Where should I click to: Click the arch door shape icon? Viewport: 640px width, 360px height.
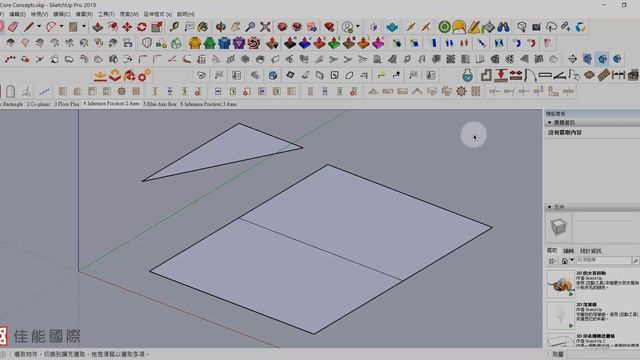click(11, 91)
